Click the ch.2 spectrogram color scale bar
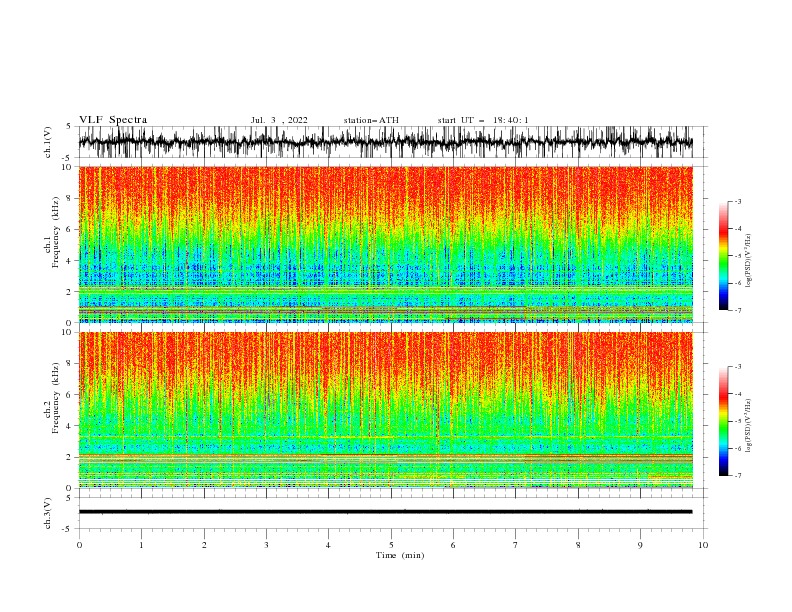This screenshot has width=792, height=612. (723, 421)
